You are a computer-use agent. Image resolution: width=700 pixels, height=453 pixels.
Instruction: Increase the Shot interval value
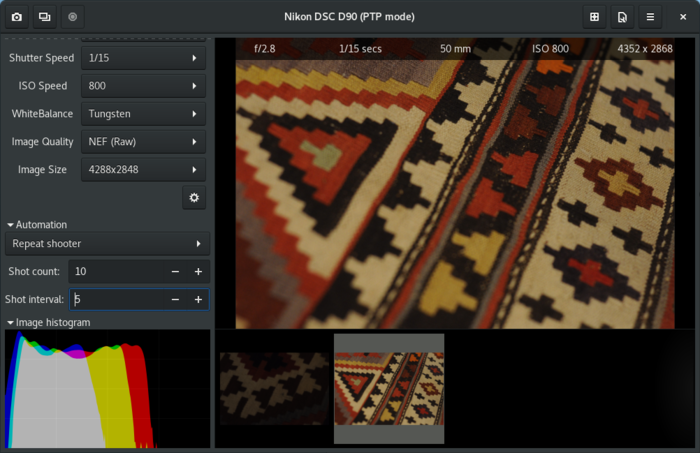198,299
